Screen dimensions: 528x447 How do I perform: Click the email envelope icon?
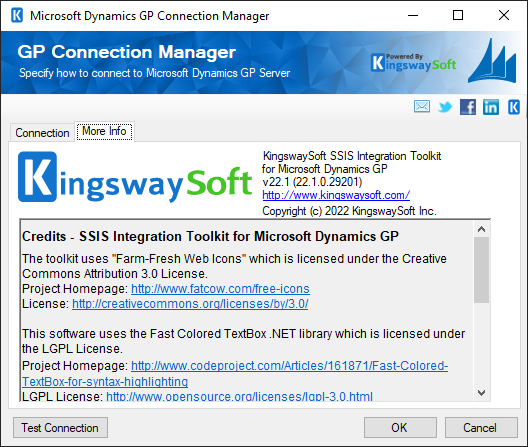[422, 107]
